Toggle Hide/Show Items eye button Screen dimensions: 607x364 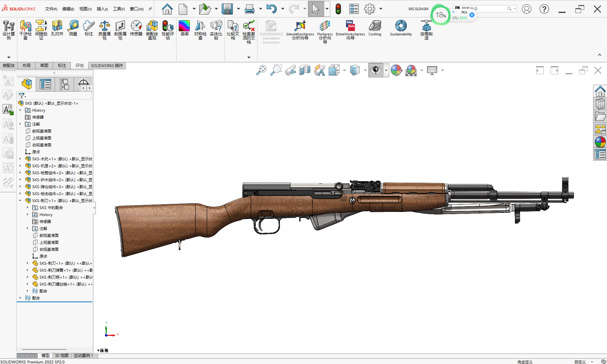coord(376,70)
